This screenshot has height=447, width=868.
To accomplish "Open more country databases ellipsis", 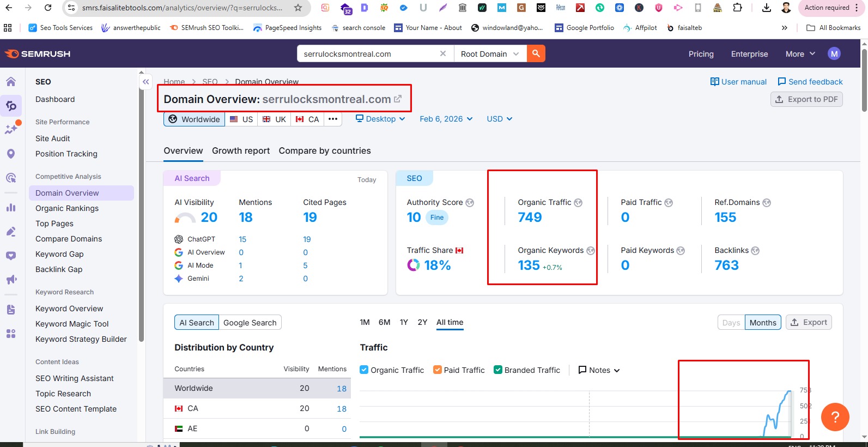I will point(333,119).
